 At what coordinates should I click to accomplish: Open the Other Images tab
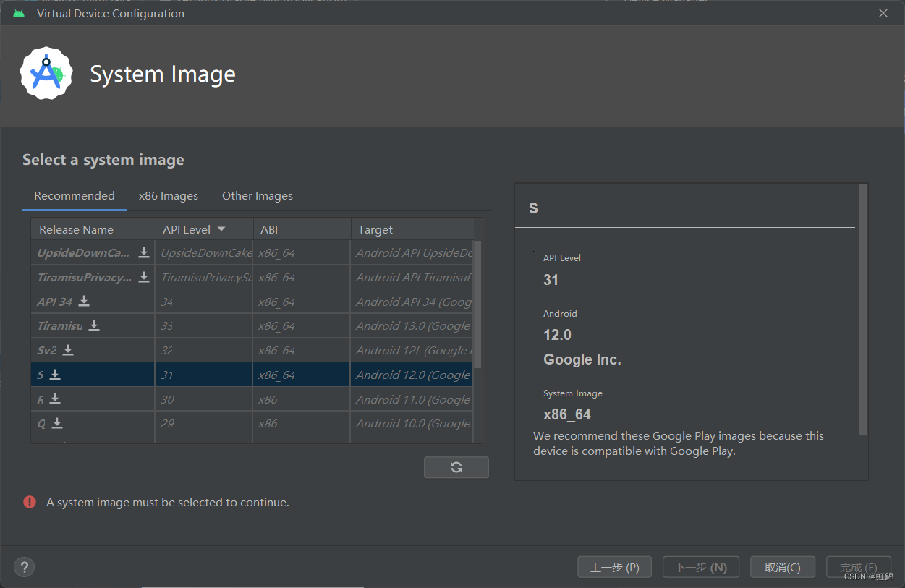tap(257, 196)
